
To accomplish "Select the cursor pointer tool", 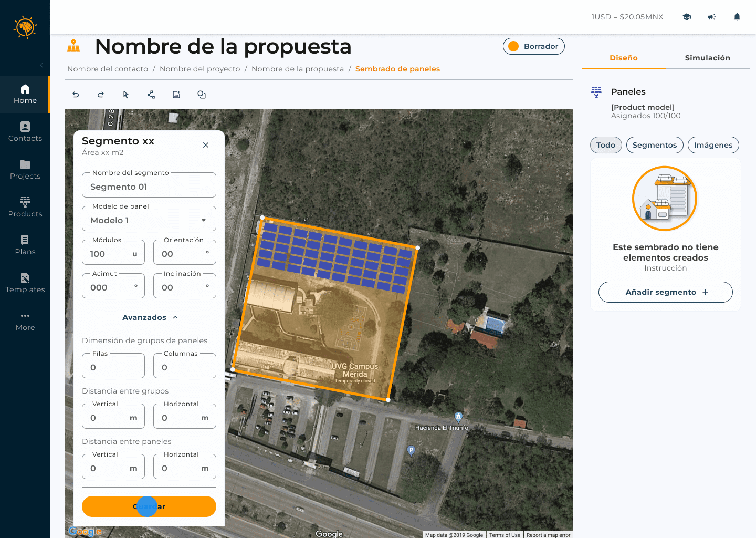I will point(126,95).
